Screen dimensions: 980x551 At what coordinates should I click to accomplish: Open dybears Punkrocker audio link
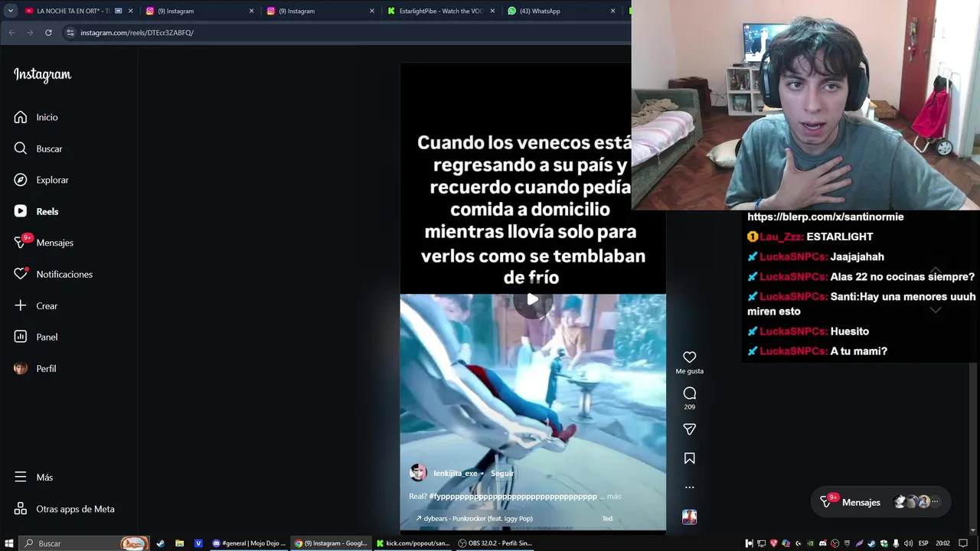click(474, 518)
